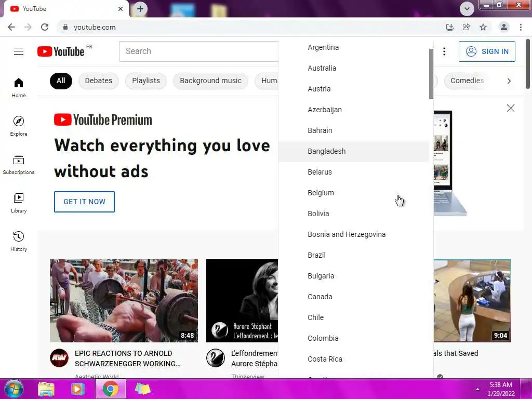This screenshot has height=399, width=532.
Task: Click the browser forward arrow
Action: click(x=28, y=27)
